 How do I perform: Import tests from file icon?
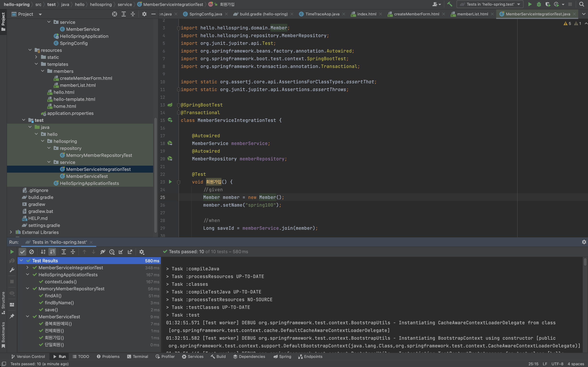pos(121,252)
